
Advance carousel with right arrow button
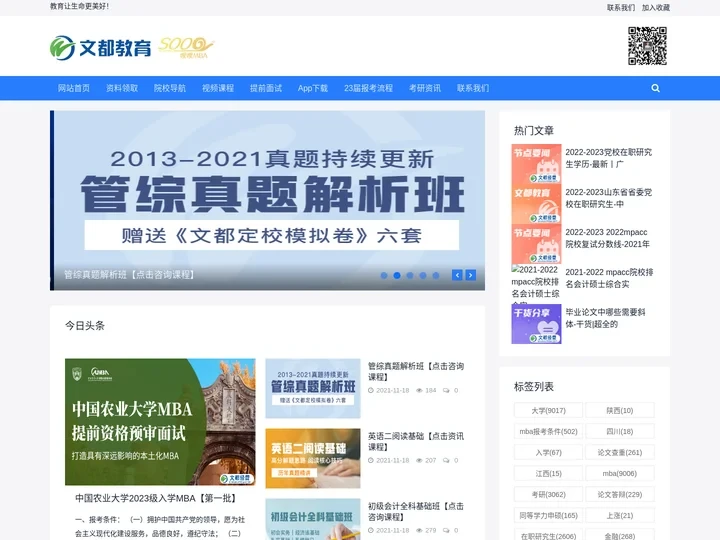click(x=471, y=275)
